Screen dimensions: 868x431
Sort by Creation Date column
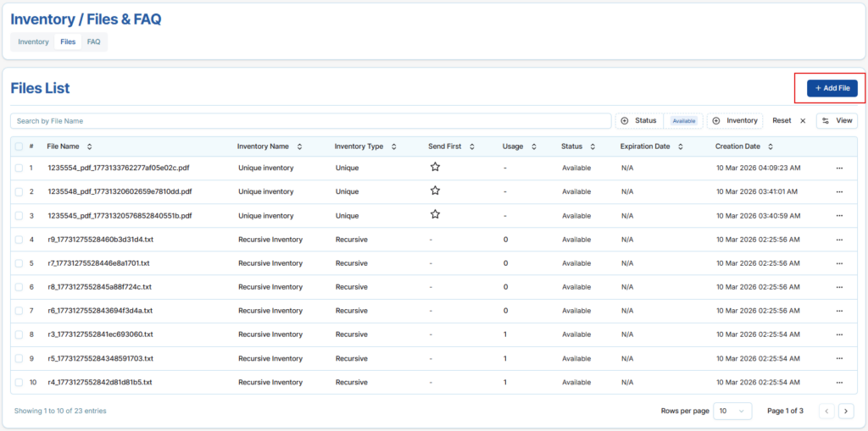click(769, 146)
